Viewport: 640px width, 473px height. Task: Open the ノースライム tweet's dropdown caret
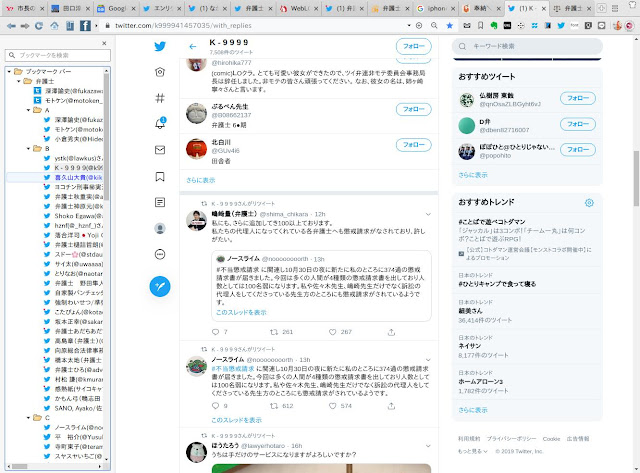pos(428,360)
